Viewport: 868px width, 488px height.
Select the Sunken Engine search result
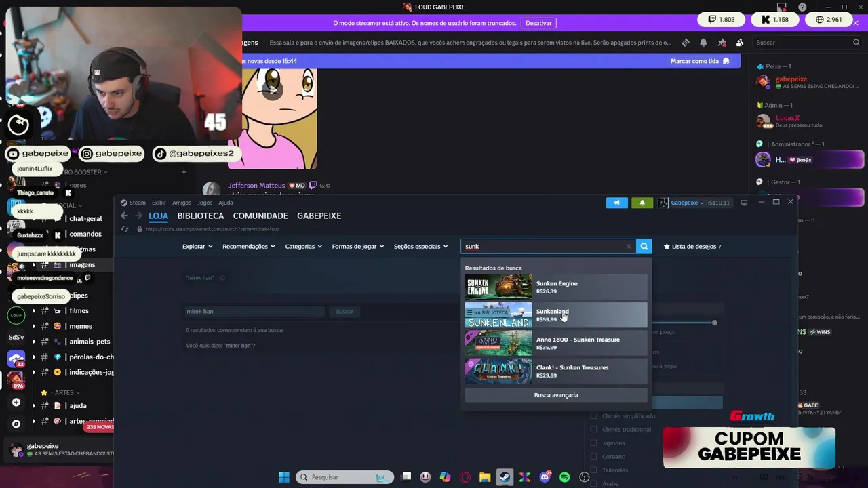pos(556,287)
